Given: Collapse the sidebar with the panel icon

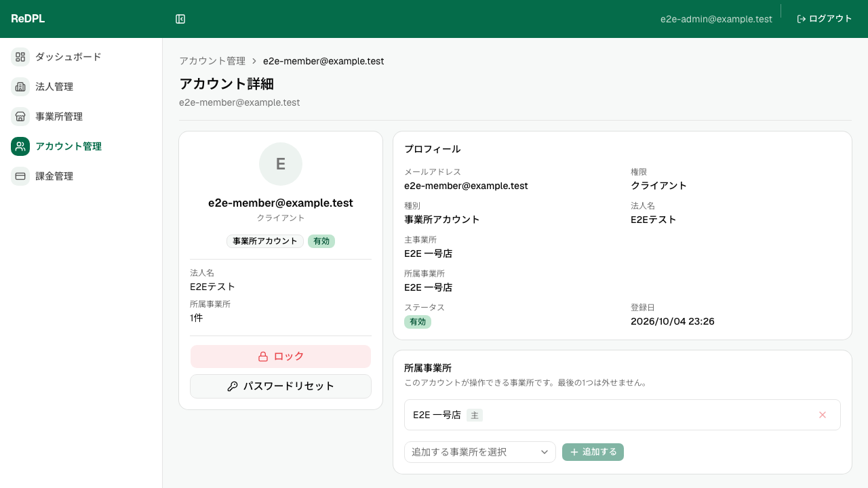Looking at the screenshot, I should click(x=180, y=19).
